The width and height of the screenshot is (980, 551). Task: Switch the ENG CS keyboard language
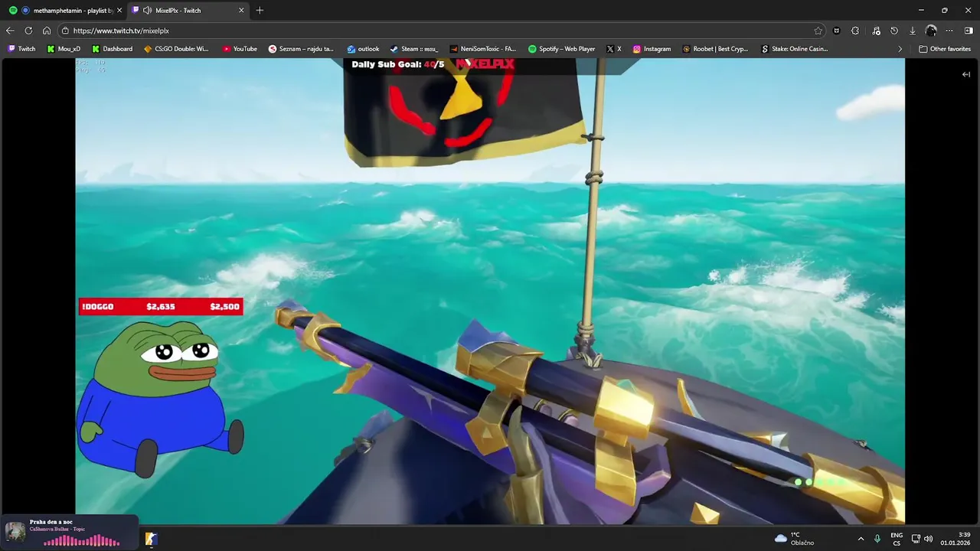click(897, 539)
